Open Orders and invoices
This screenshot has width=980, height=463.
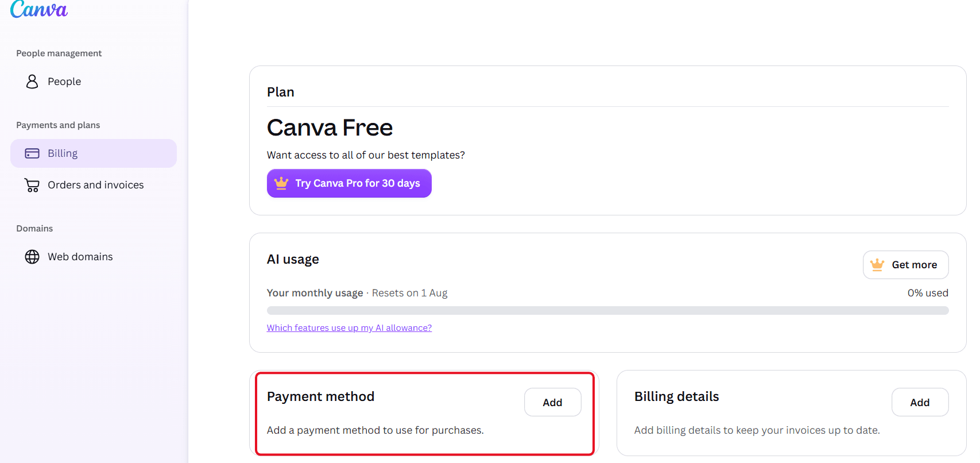click(94, 185)
